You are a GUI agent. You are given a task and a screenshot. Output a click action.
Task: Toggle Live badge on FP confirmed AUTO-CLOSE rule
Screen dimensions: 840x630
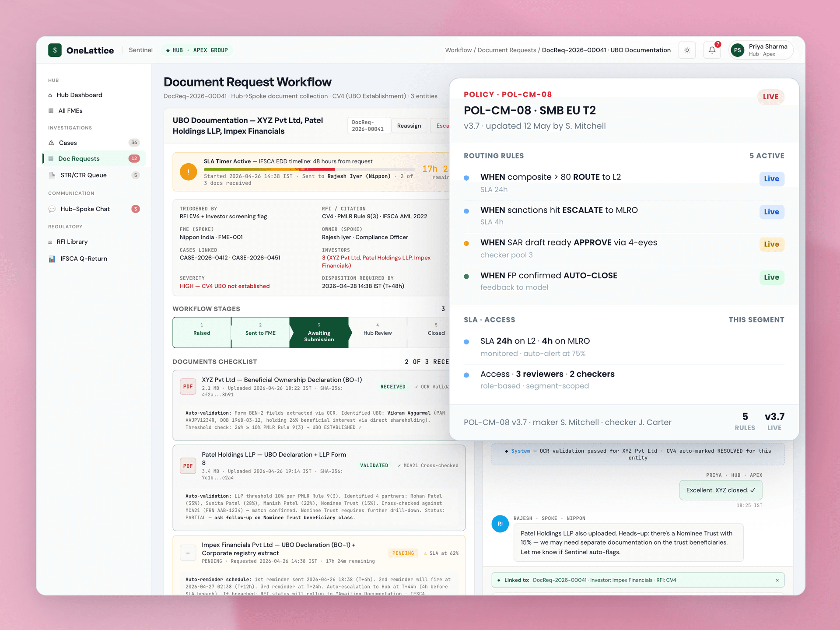(x=771, y=277)
